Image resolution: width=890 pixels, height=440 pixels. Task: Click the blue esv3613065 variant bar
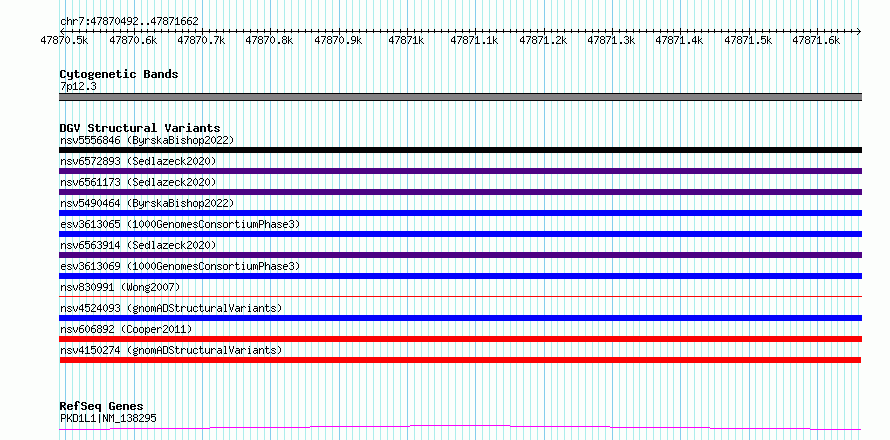[x=460, y=234]
